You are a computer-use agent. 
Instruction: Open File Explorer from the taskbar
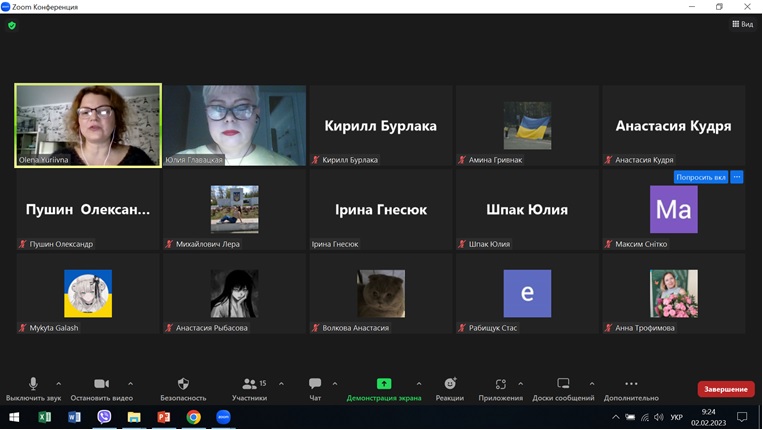tap(134, 417)
